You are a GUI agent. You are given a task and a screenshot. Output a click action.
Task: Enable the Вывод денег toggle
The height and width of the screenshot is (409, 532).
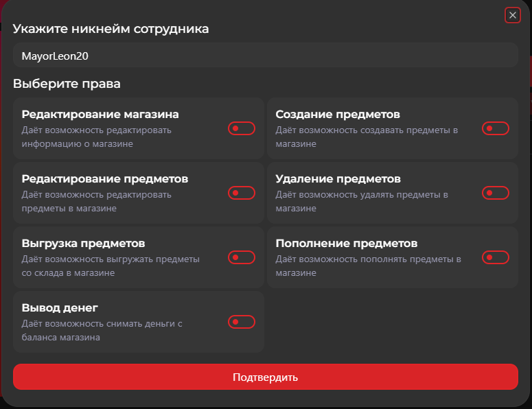point(242,322)
